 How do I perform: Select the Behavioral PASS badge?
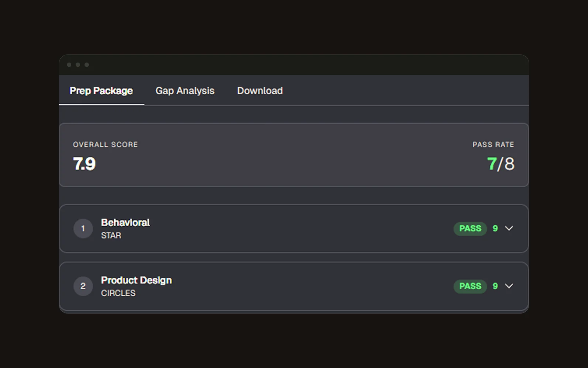[470, 229]
